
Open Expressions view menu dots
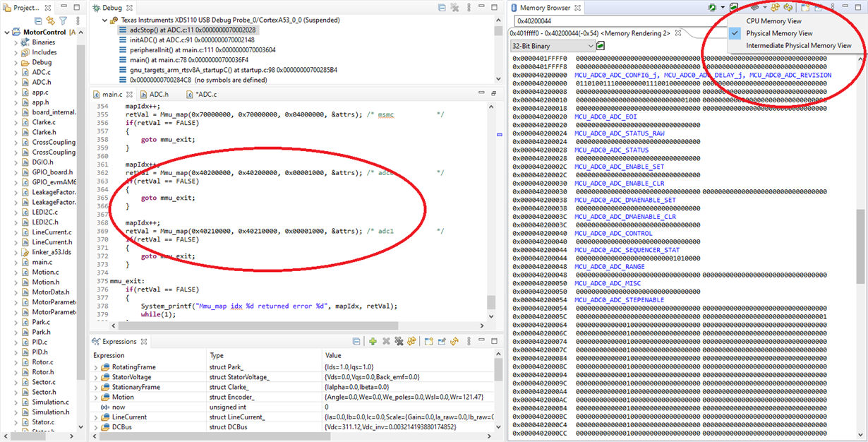coord(469,342)
